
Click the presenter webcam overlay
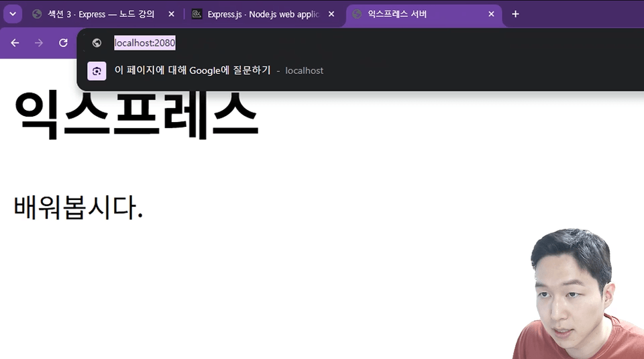pyautogui.click(x=578, y=293)
